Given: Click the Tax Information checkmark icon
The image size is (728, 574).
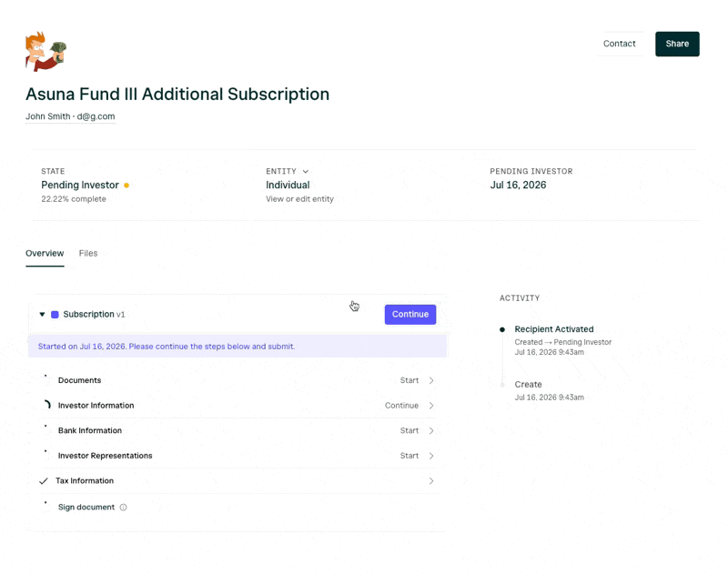Looking at the screenshot, I should (44, 481).
